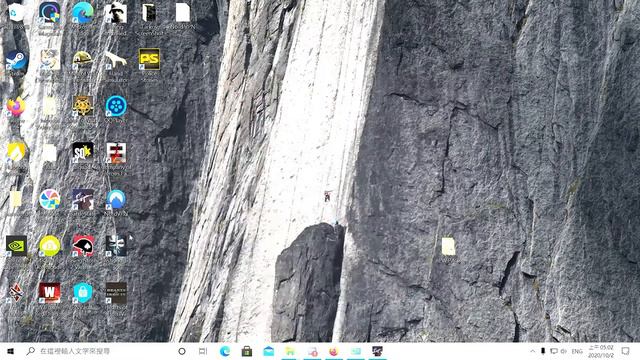
Task: Open the Dishonored mask face shortcut
Action: tap(116, 246)
